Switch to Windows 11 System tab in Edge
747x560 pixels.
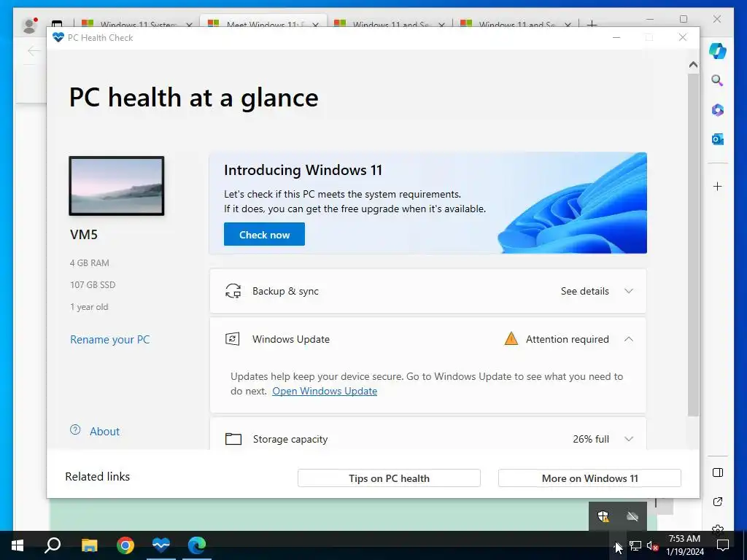(x=136, y=24)
